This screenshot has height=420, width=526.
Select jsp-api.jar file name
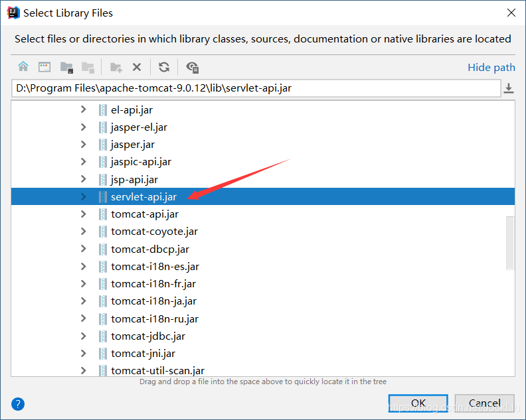click(134, 180)
